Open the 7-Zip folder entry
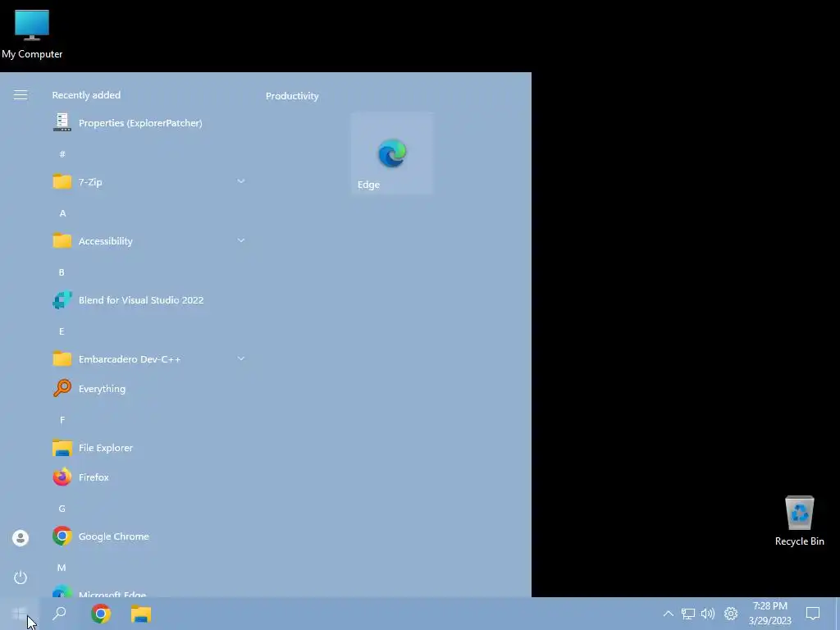840x630 pixels. [148, 181]
